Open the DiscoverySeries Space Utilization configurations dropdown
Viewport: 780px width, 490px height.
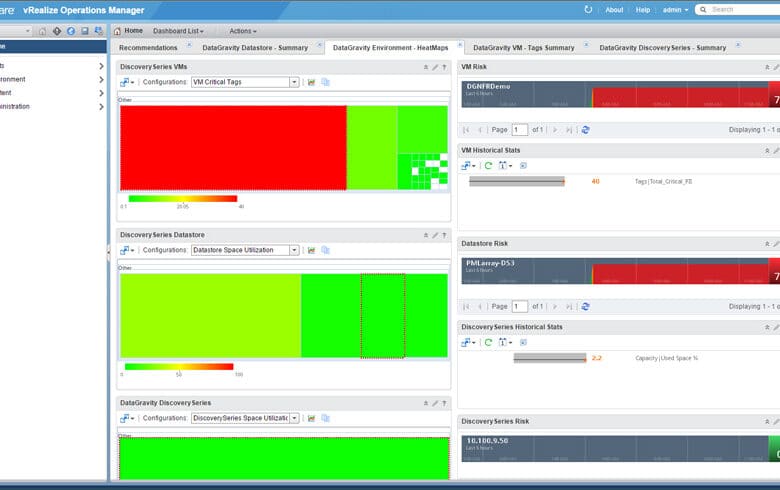click(x=294, y=418)
